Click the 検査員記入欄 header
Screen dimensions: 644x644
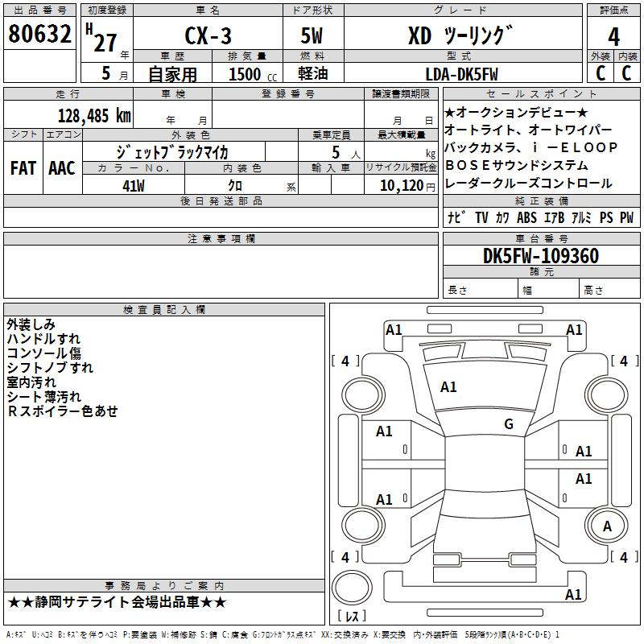tap(164, 310)
